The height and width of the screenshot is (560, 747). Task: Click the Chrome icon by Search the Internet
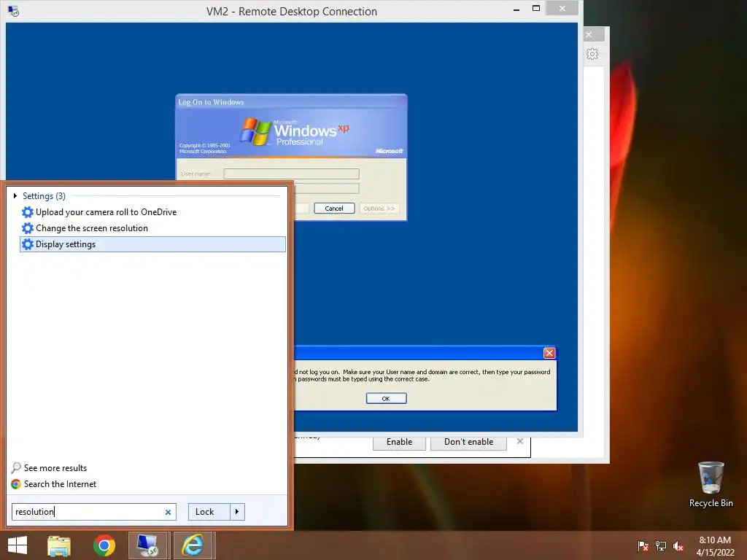pos(16,484)
